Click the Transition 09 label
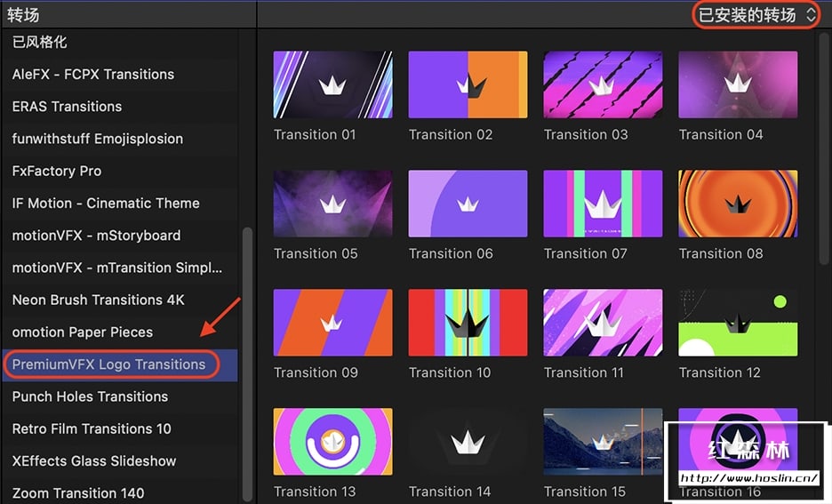 tap(316, 372)
